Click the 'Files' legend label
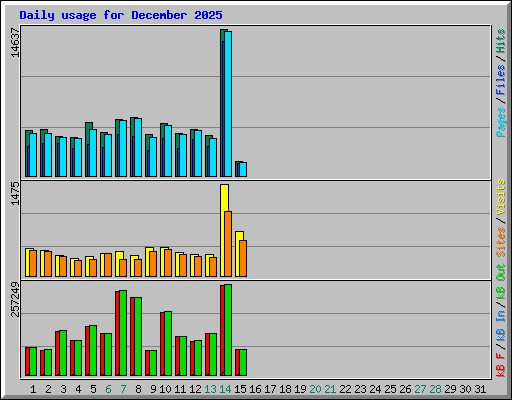The height and width of the screenshot is (400, 512). pyautogui.click(x=501, y=79)
